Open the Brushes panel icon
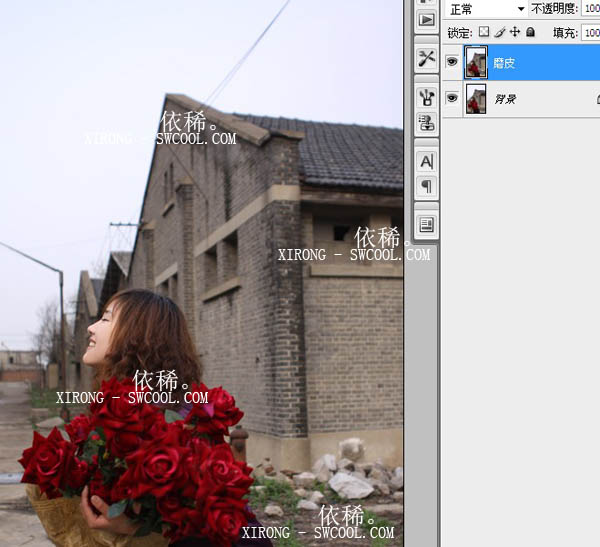Screen dimensions: 600x547 click(427, 97)
